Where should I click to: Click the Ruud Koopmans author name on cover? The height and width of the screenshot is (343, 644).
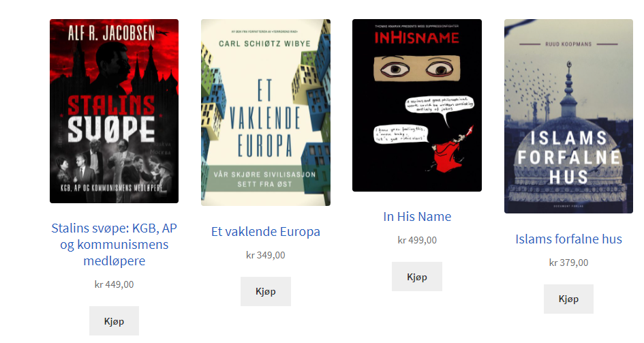point(568,44)
